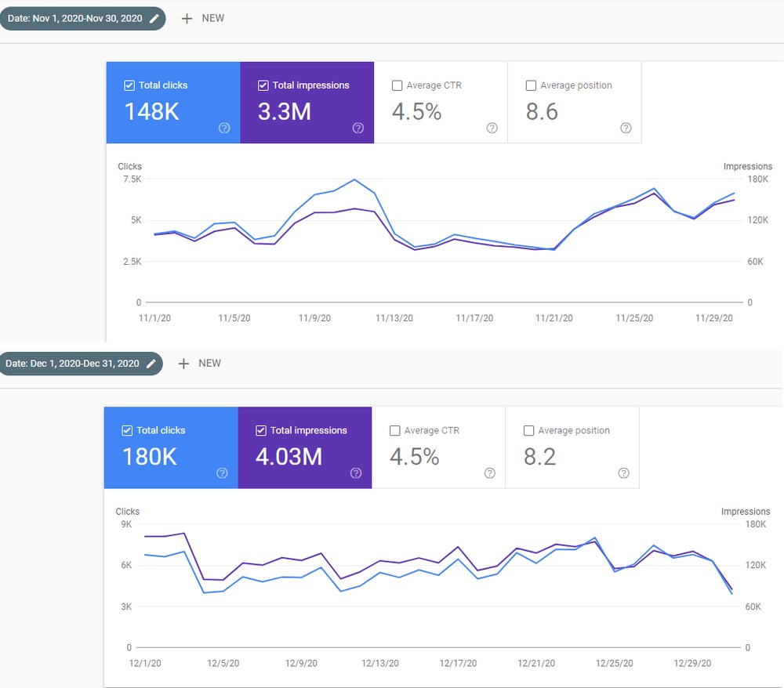Uncheck Total impressions in December report

pyautogui.click(x=261, y=431)
